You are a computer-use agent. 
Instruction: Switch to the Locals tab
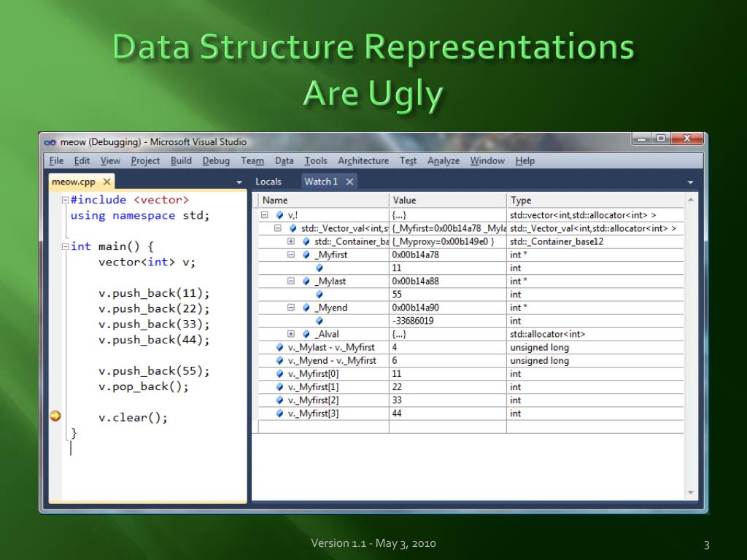tap(268, 182)
